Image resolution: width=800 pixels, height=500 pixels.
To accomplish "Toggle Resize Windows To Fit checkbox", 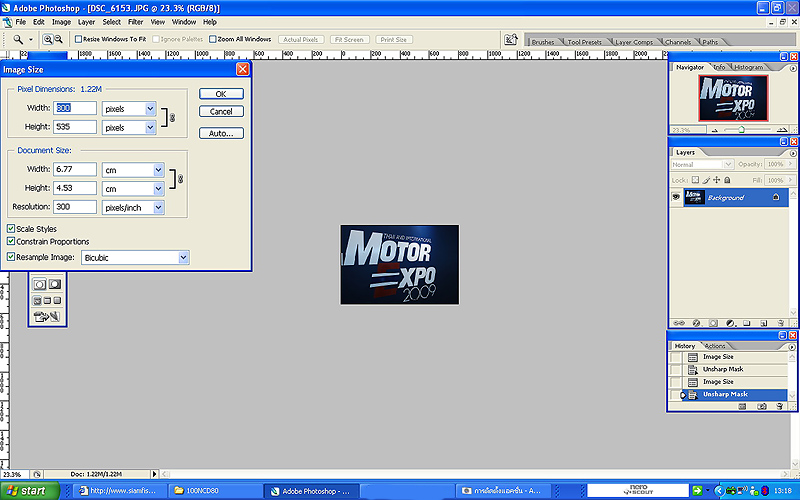I will click(x=79, y=39).
